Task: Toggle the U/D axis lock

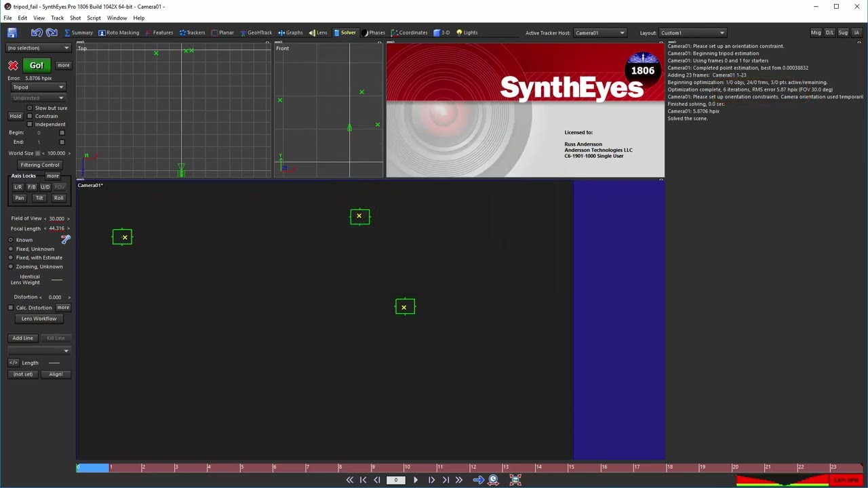Action: click(x=45, y=187)
